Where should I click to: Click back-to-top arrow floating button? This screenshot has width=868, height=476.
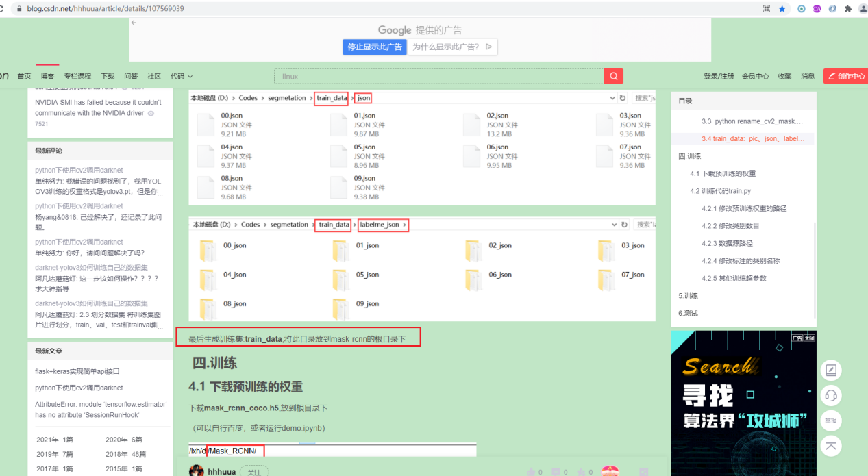(x=831, y=446)
